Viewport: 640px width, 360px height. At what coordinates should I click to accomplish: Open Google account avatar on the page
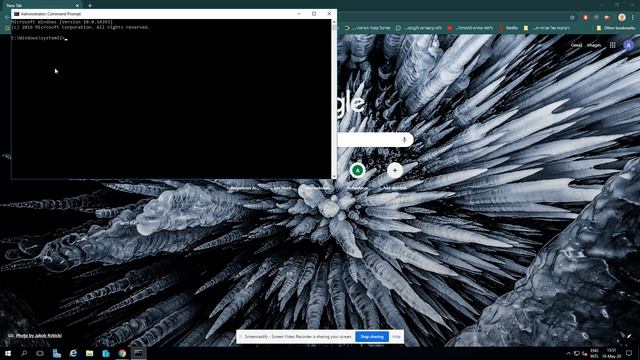tap(629, 45)
